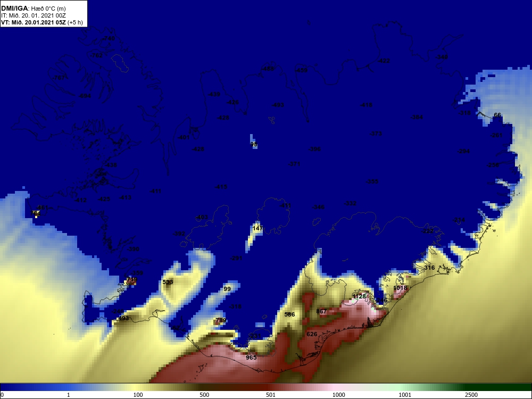This screenshot has height=399, width=532.
Task: Click the -438 label
Action: [111, 165]
